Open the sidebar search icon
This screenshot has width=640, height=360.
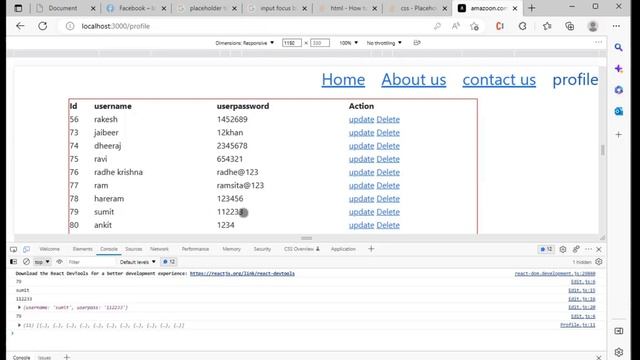[x=619, y=48]
